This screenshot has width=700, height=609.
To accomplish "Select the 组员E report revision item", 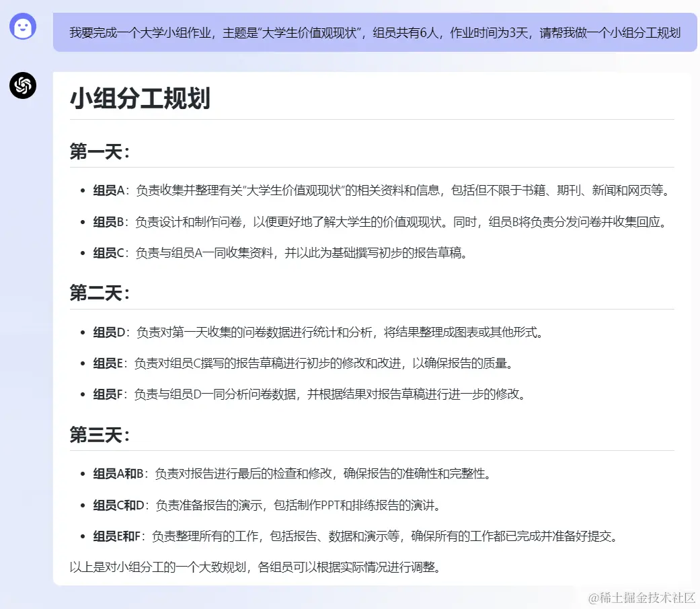I will pos(303,363).
